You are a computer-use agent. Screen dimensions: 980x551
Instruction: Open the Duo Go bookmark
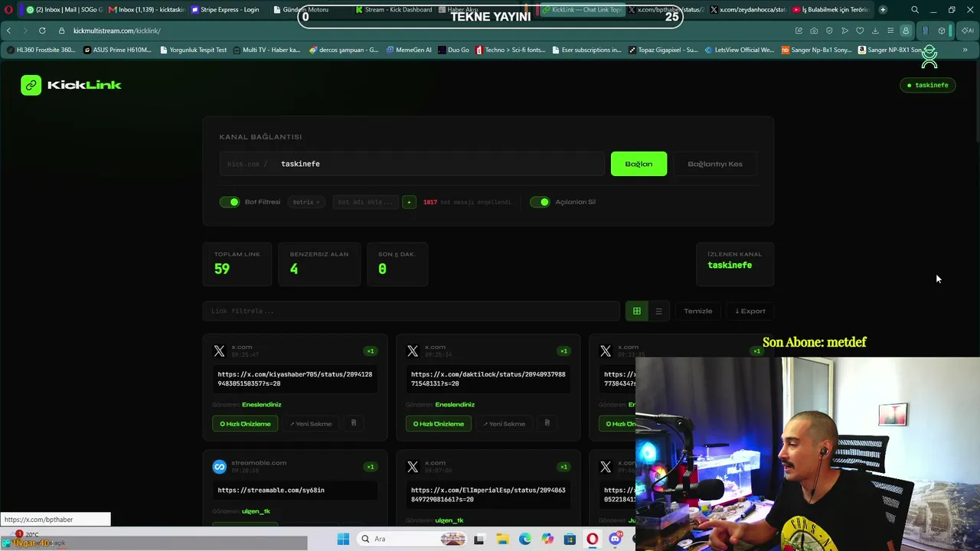[454, 50]
